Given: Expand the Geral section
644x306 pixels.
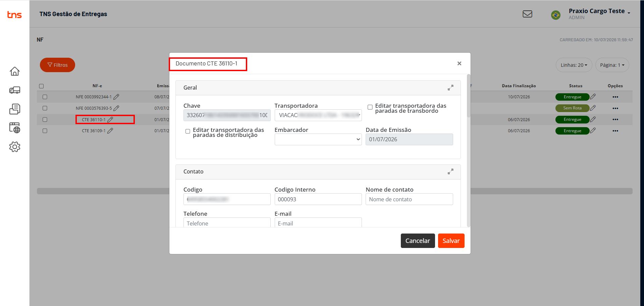Looking at the screenshot, I should [450, 88].
